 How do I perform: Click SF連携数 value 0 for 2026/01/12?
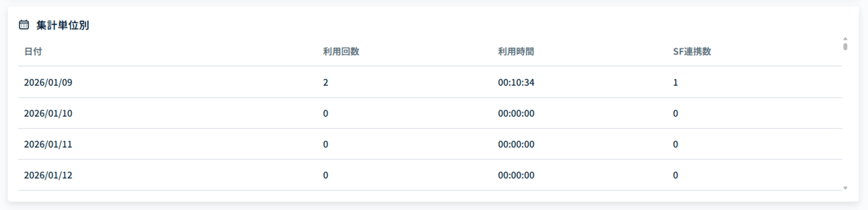point(675,175)
